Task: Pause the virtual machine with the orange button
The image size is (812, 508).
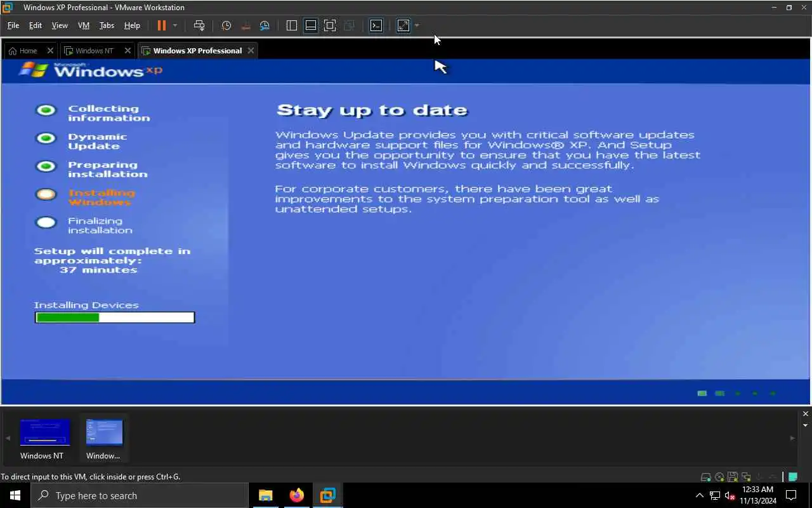Action: pos(161,25)
